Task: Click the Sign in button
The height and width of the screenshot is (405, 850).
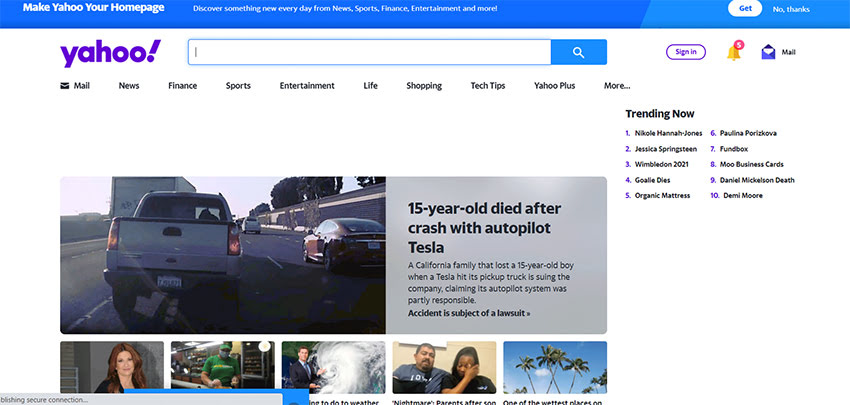Action: point(686,52)
